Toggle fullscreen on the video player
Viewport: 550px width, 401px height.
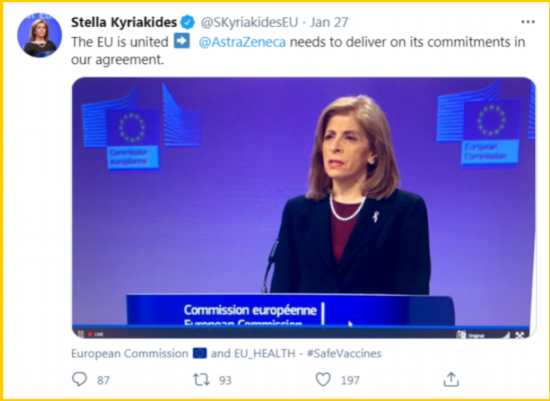pyautogui.click(x=520, y=335)
